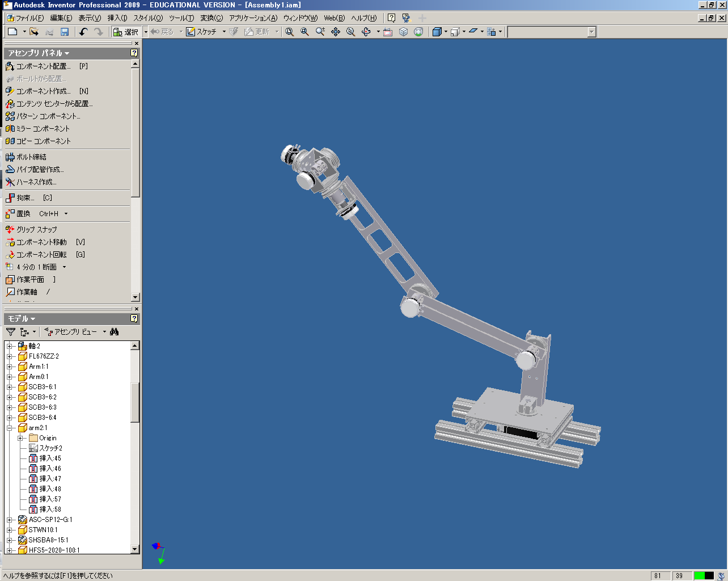Image resolution: width=728 pixels, height=581 pixels.
Task: Click the green color indicator in the status bar
Action: coord(699,575)
